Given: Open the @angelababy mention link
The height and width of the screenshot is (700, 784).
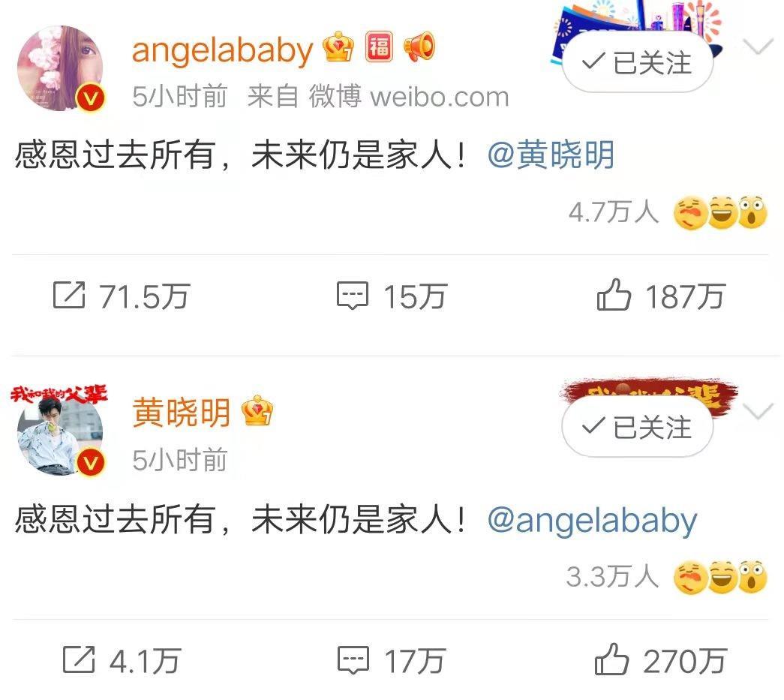Looking at the screenshot, I should tap(592, 521).
